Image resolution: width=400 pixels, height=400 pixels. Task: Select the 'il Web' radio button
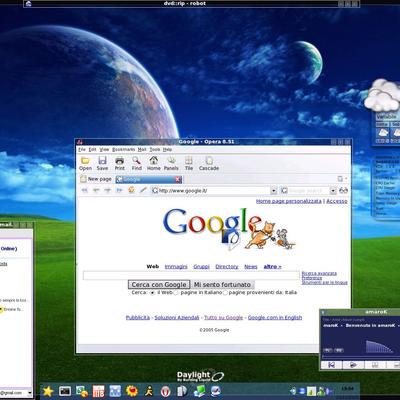tap(152, 293)
